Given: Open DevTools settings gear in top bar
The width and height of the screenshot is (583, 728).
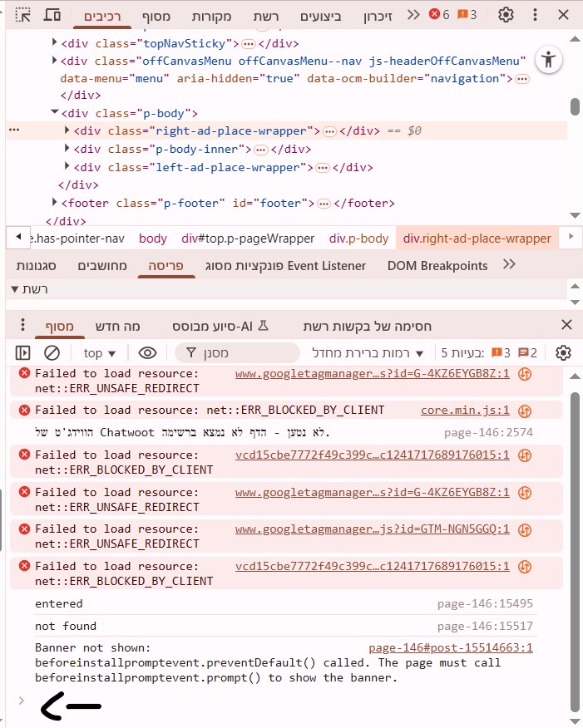Looking at the screenshot, I should tap(506, 15).
